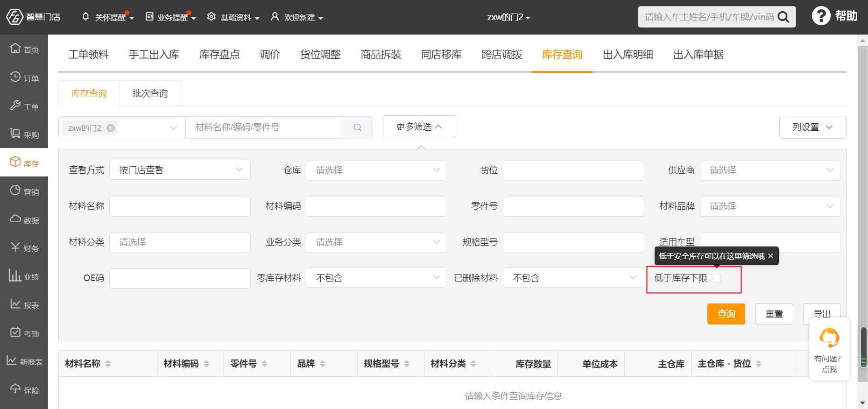Open the 订单 orders sidebar icon

pyautogui.click(x=15, y=77)
